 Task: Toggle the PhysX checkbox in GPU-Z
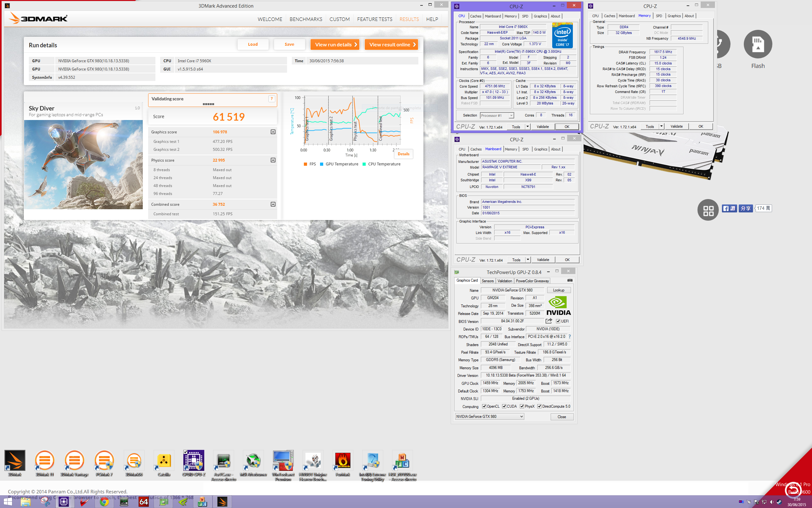pyautogui.click(x=522, y=406)
